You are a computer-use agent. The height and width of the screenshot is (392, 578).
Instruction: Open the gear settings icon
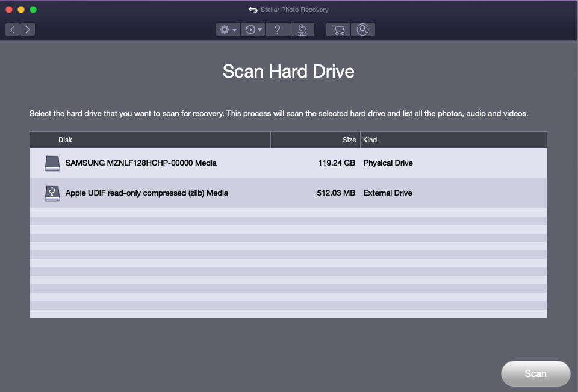coord(225,30)
